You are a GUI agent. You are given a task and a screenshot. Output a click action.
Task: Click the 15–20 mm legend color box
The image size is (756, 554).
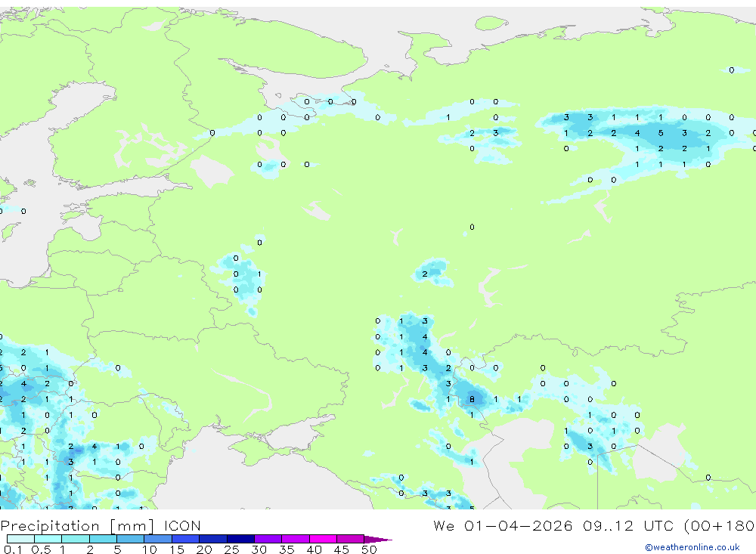click(186, 539)
